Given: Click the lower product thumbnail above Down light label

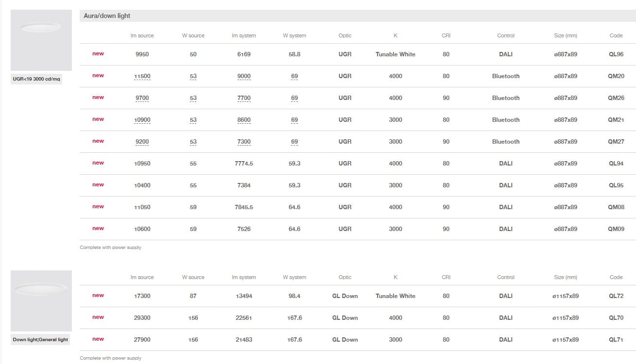Looking at the screenshot, I should [x=41, y=301].
